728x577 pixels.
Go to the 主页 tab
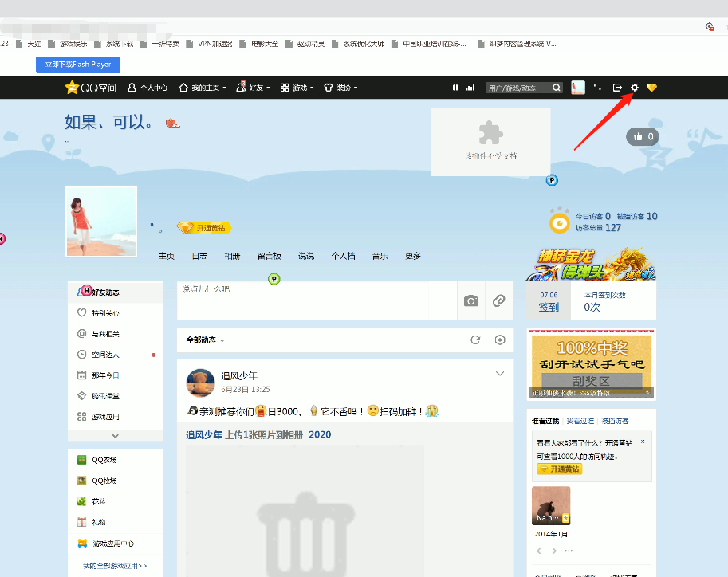(166, 257)
